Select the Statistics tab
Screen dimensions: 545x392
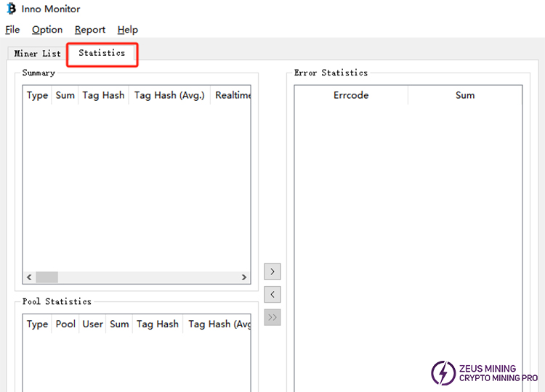pos(102,53)
